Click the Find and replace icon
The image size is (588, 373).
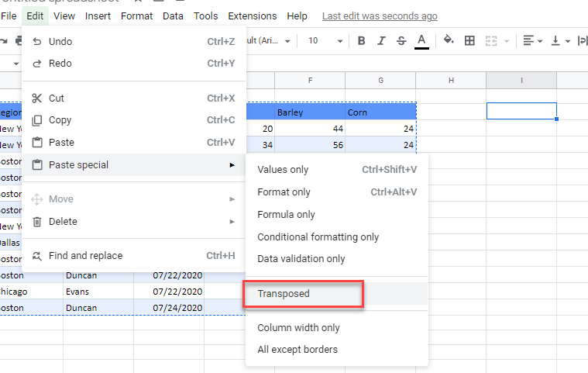point(36,256)
